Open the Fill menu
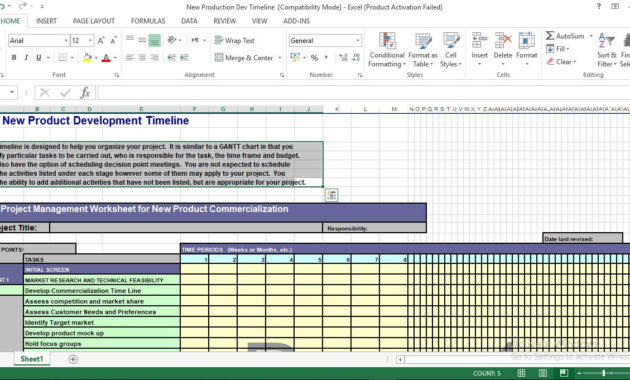The image size is (630, 380). click(x=558, y=49)
